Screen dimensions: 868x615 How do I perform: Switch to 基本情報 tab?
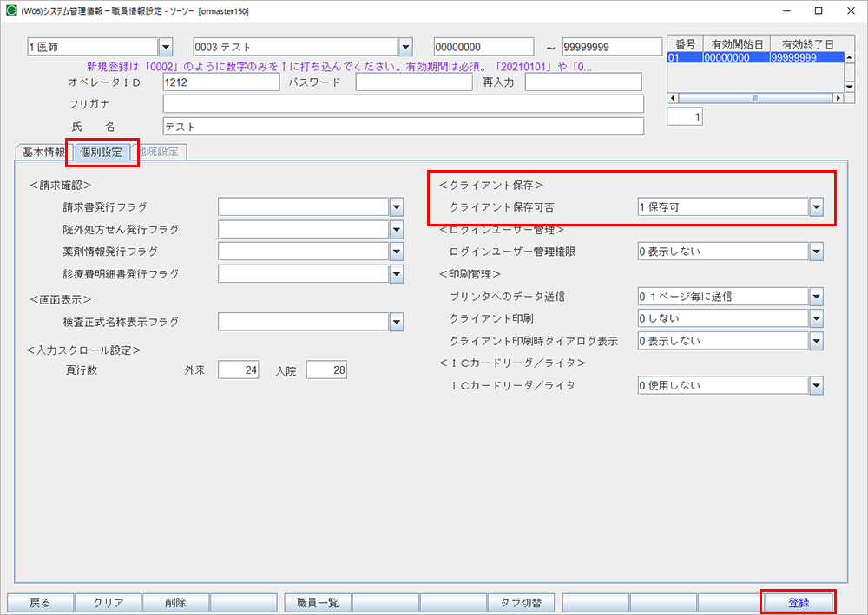point(42,152)
